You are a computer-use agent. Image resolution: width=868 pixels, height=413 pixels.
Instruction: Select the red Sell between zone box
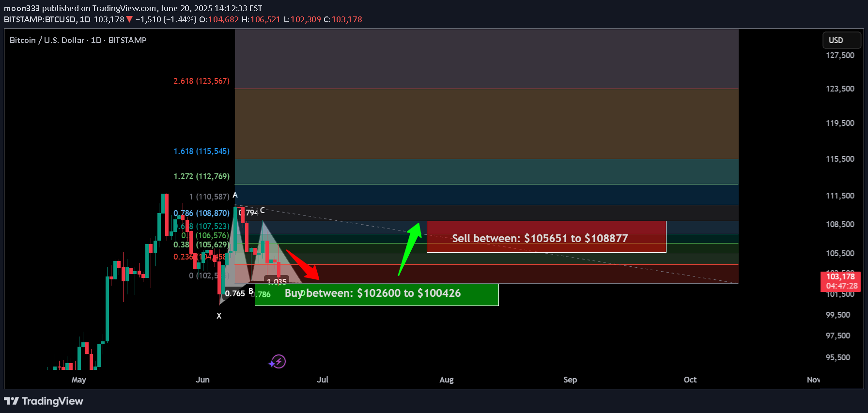(x=546, y=237)
